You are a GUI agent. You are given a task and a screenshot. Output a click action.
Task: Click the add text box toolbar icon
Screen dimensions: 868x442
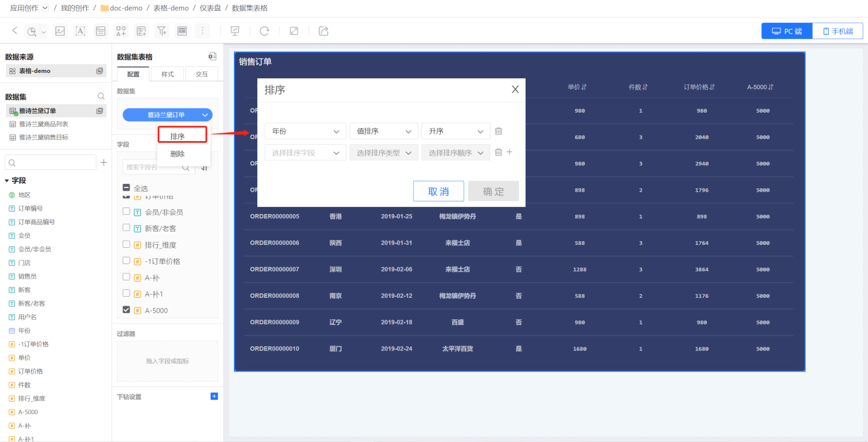[80, 31]
